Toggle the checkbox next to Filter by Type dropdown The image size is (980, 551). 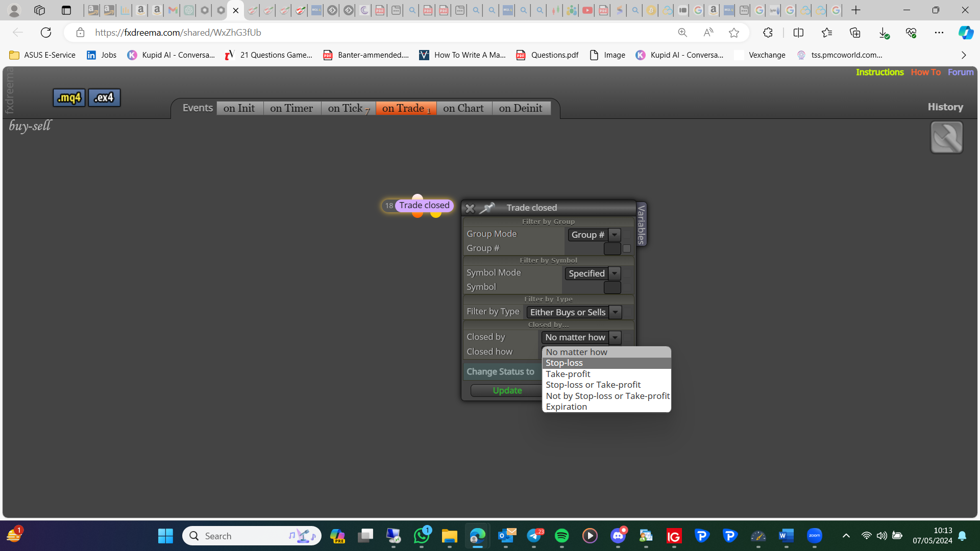[x=627, y=312]
